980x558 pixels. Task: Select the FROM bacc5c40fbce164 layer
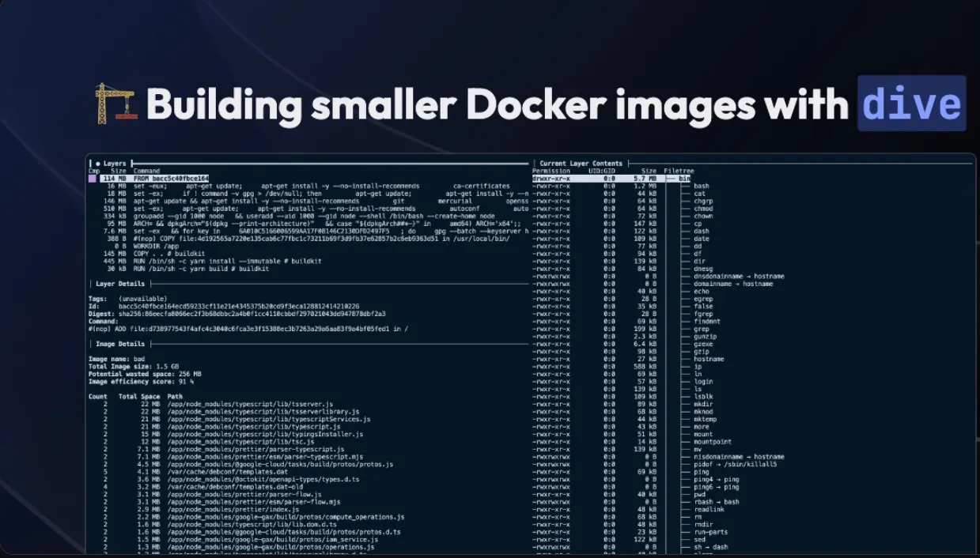click(x=158, y=179)
